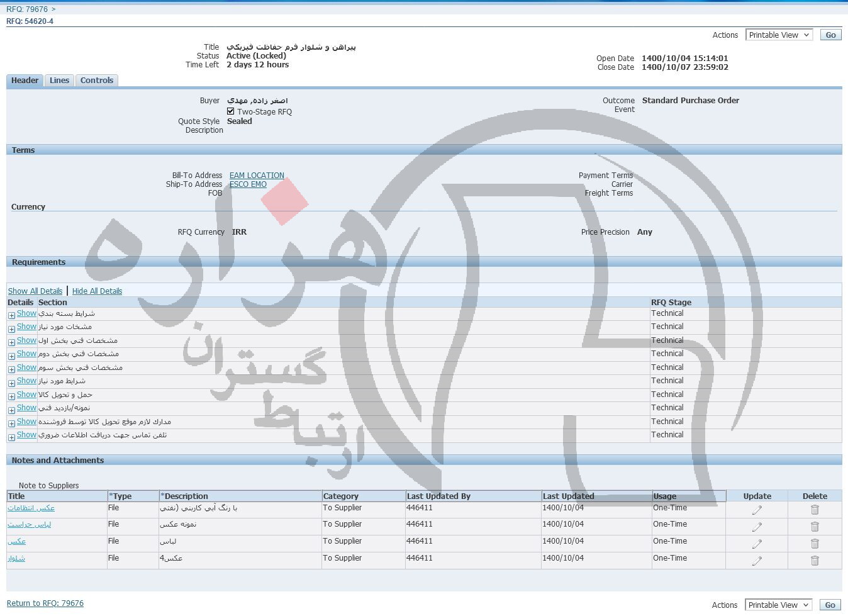Switch to the Lines tab
This screenshot has width=848, height=616.
coord(59,81)
